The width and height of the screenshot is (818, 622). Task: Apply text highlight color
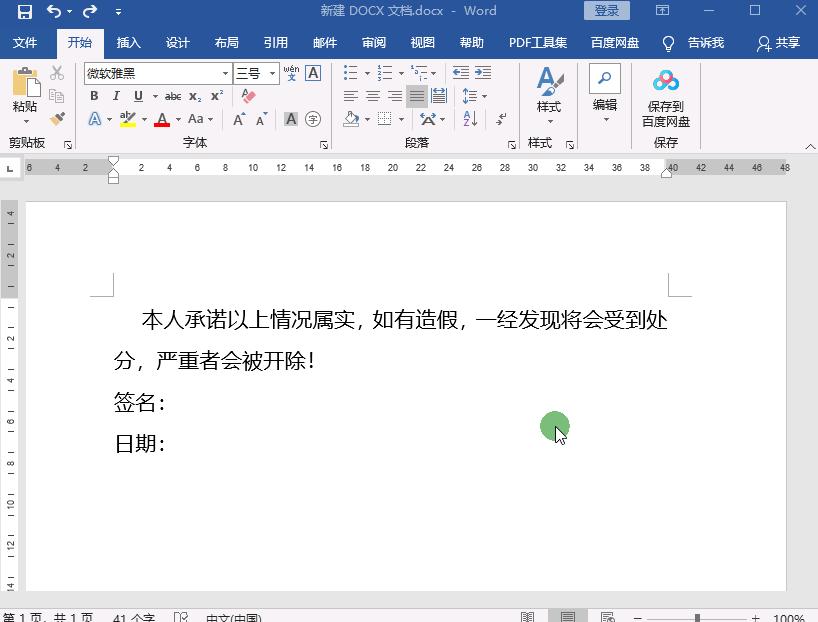click(126, 119)
